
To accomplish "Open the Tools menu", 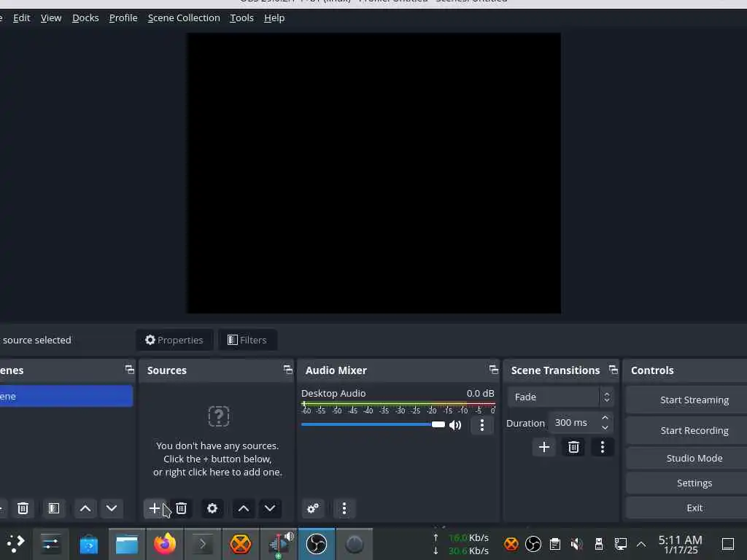I will (241, 17).
